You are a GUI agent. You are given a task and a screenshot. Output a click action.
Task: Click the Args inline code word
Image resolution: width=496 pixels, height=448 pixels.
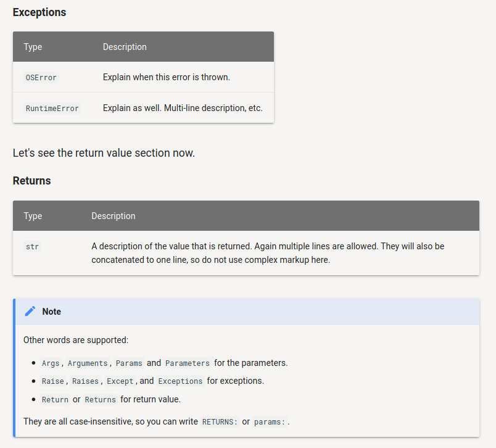(x=51, y=363)
